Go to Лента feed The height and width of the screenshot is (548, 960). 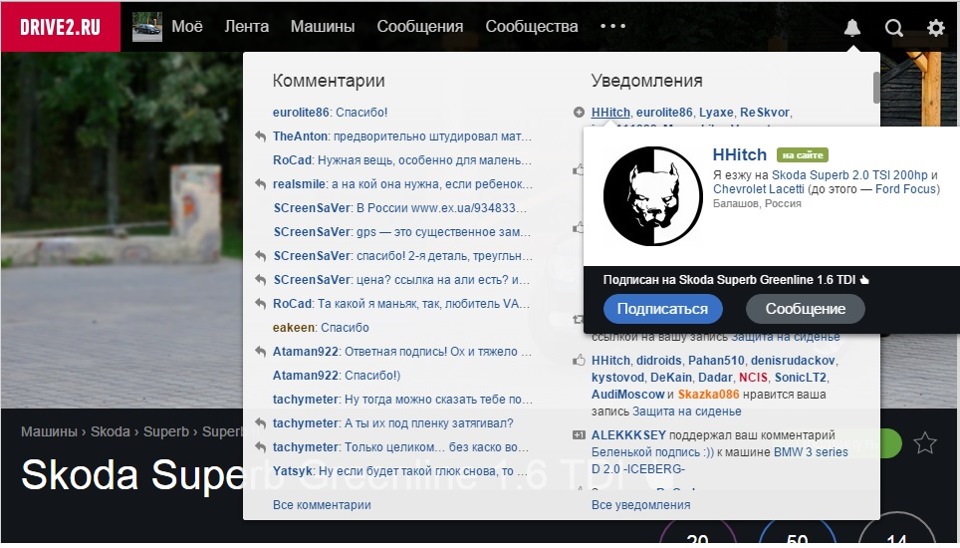point(246,26)
